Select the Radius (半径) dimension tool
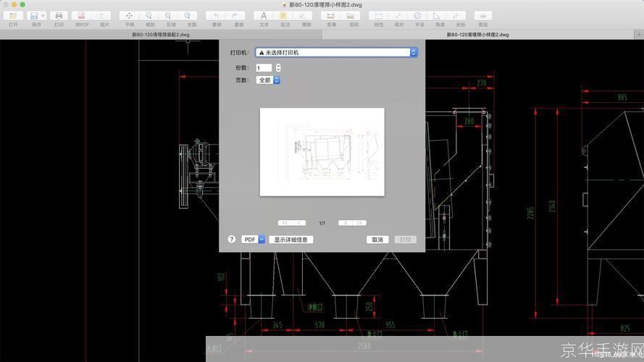 pyautogui.click(x=418, y=16)
